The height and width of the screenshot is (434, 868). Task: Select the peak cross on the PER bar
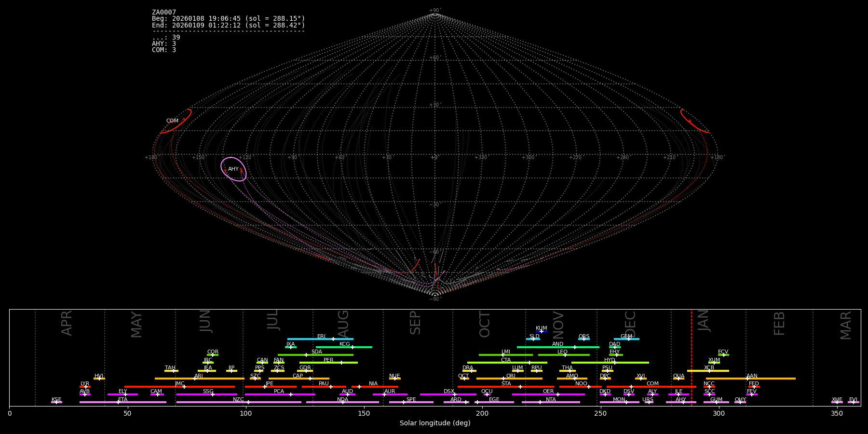coord(341,363)
